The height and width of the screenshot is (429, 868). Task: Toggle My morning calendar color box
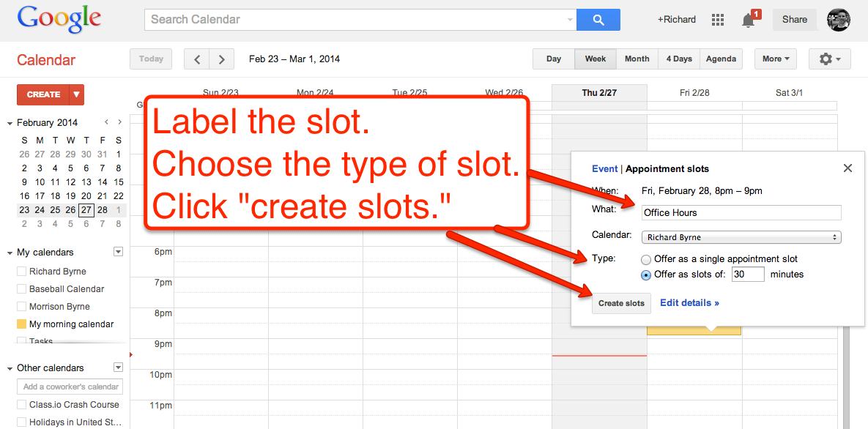(x=21, y=324)
